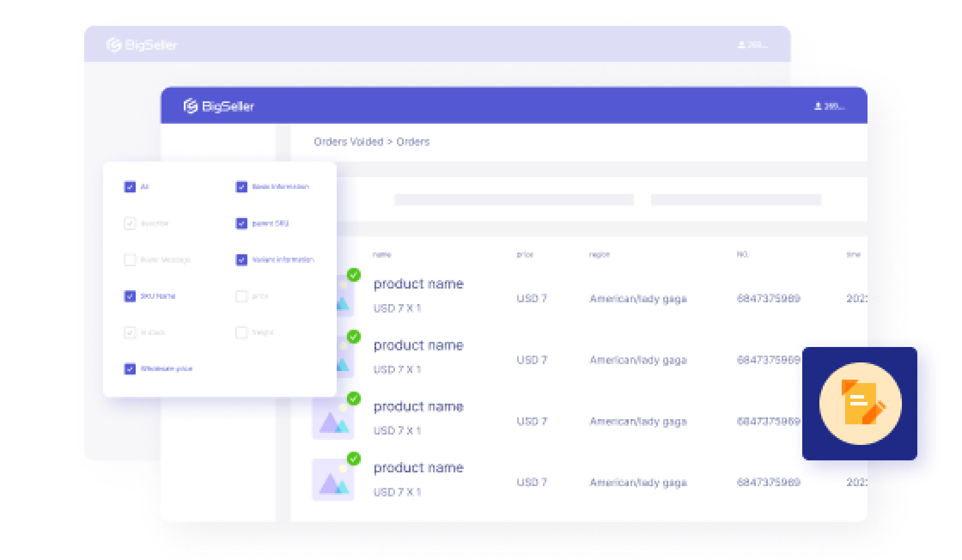Click the green check badge on the first product row
This screenshot has width=962, height=560.
click(354, 275)
